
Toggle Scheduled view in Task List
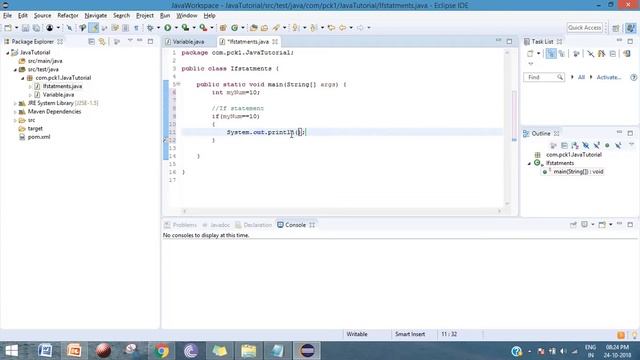(x=562, y=53)
